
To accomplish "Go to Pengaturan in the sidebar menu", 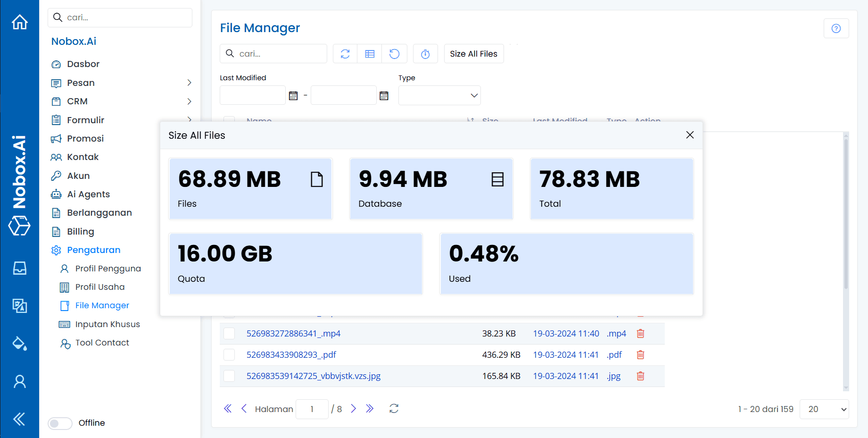I will [93, 250].
